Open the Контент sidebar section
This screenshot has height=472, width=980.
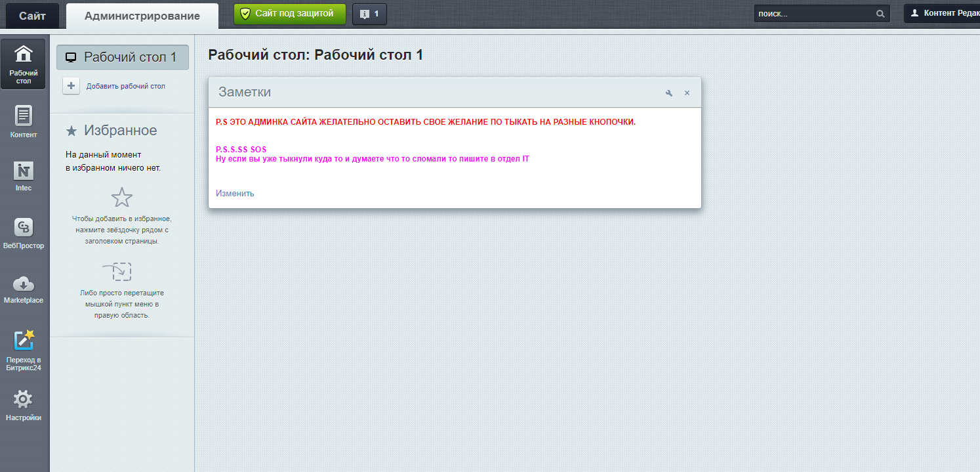(x=24, y=122)
